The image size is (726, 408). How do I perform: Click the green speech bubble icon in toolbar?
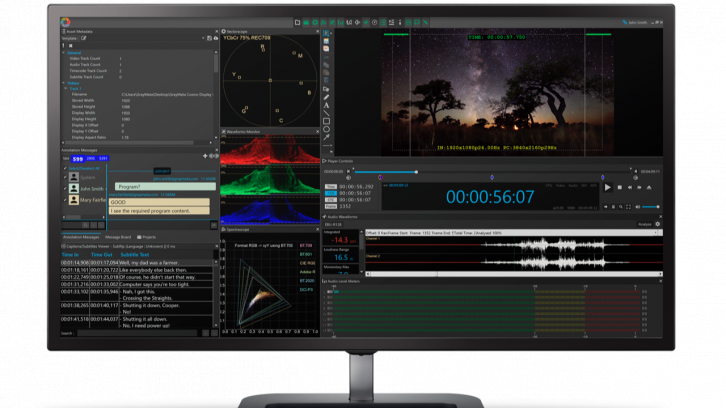point(417,22)
